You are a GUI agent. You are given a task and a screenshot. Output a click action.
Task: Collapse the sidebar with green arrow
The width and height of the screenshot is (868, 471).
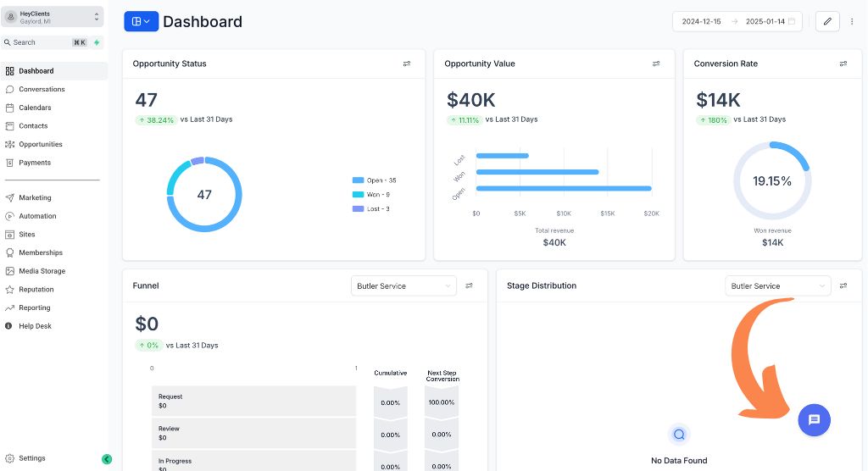pyautogui.click(x=107, y=459)
